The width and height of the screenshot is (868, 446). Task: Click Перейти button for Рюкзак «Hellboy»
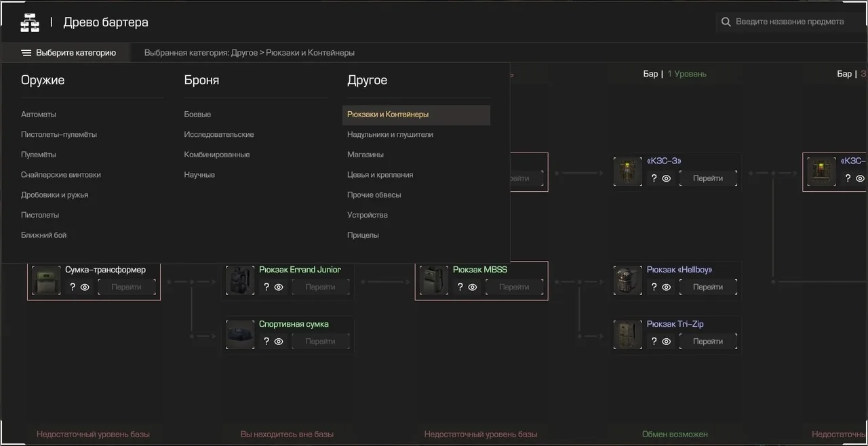(708, 287)
